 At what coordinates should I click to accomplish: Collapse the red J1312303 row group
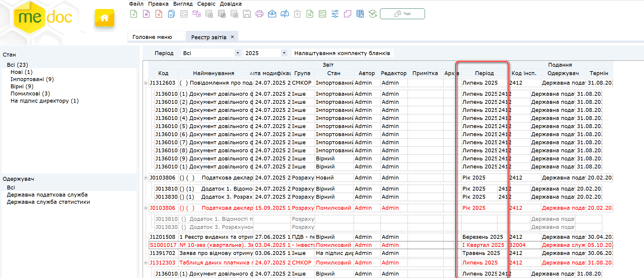pyautogui.click(x=146, y=263)
